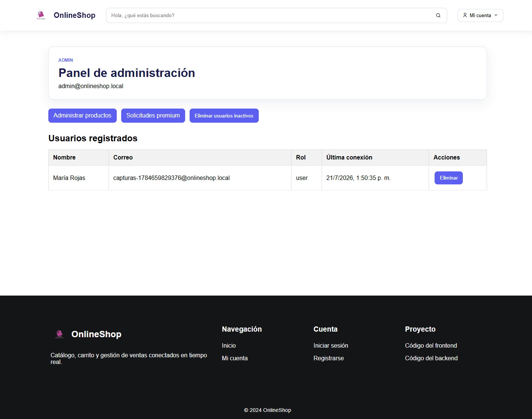Click the Navegación footer heading
532x419 pixels.
point(242,329)
